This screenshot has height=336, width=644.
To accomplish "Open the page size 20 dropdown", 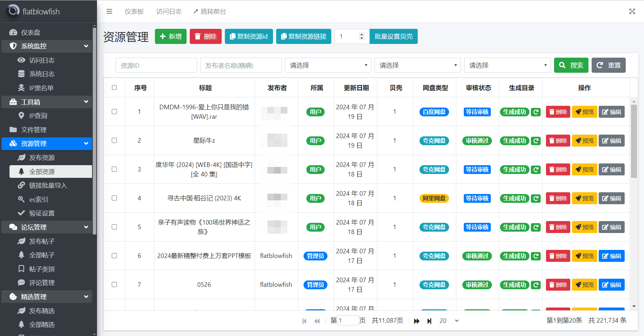I will pos(449,321).
